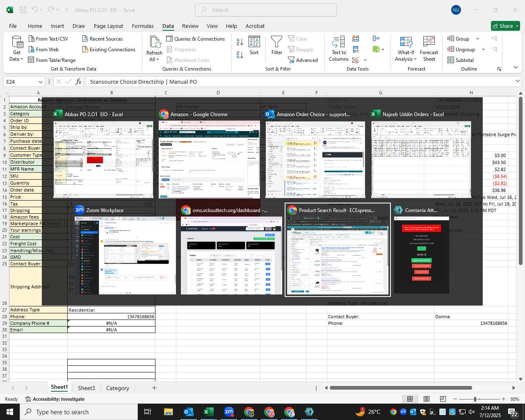The height and width of the screenshot is (420, 525).
Task: Click the Subtotal button
Action: (461, 60)
